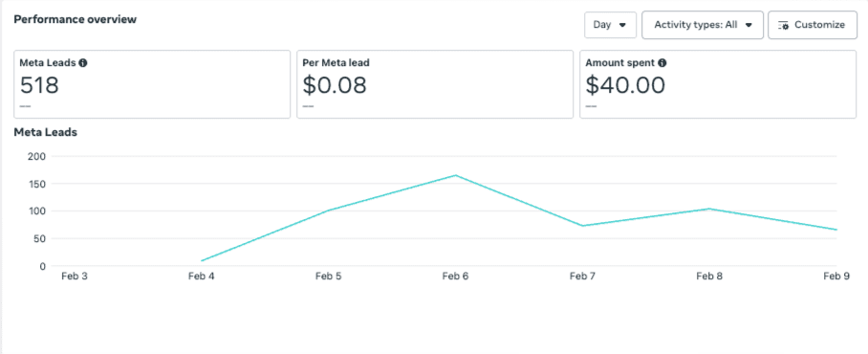Click the Feb 7 axis label
Viewport: 868px width, 354px height.
point(582,276)
